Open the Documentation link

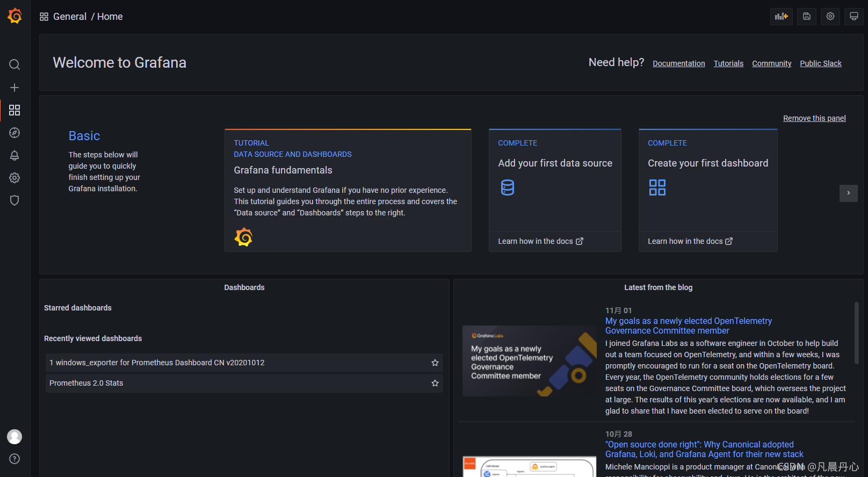tap(679, 63)
